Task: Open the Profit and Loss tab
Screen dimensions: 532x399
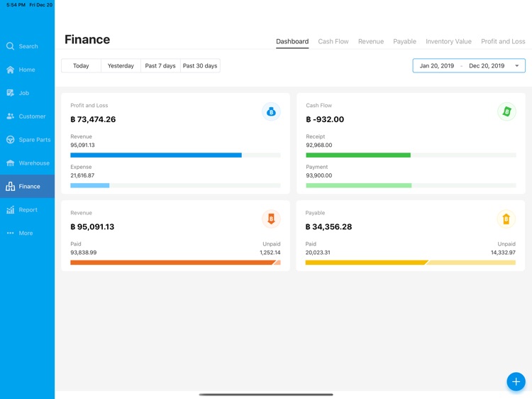Action: [503, 41]
